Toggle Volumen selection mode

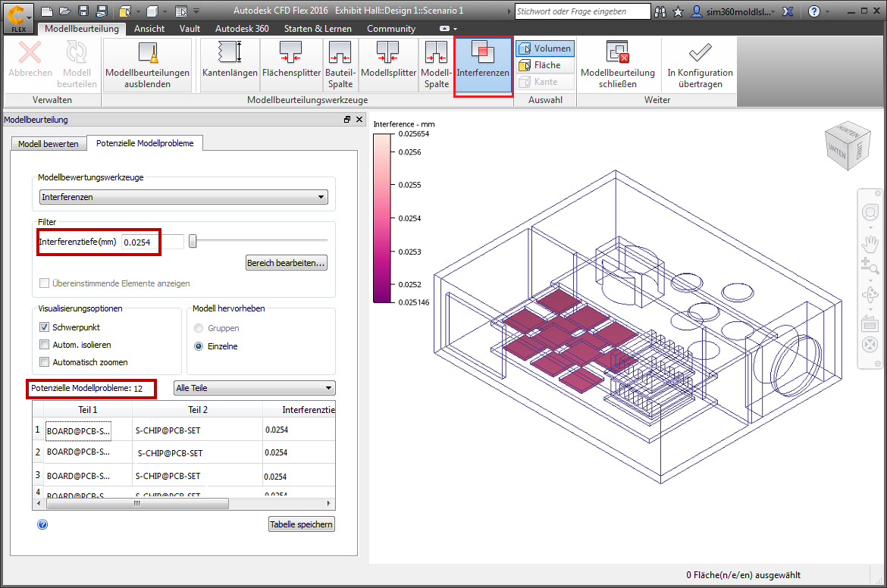click(x=545, y=48)
